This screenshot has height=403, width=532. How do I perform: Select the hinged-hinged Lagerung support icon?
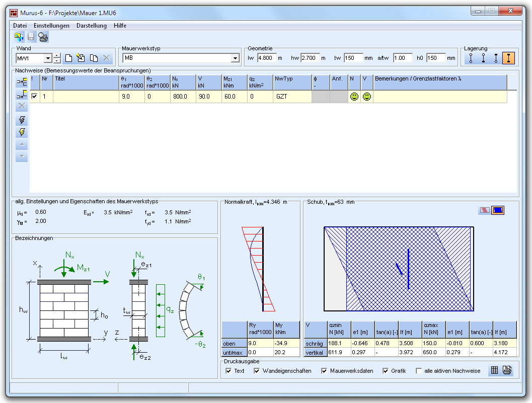tap(471, 58)
